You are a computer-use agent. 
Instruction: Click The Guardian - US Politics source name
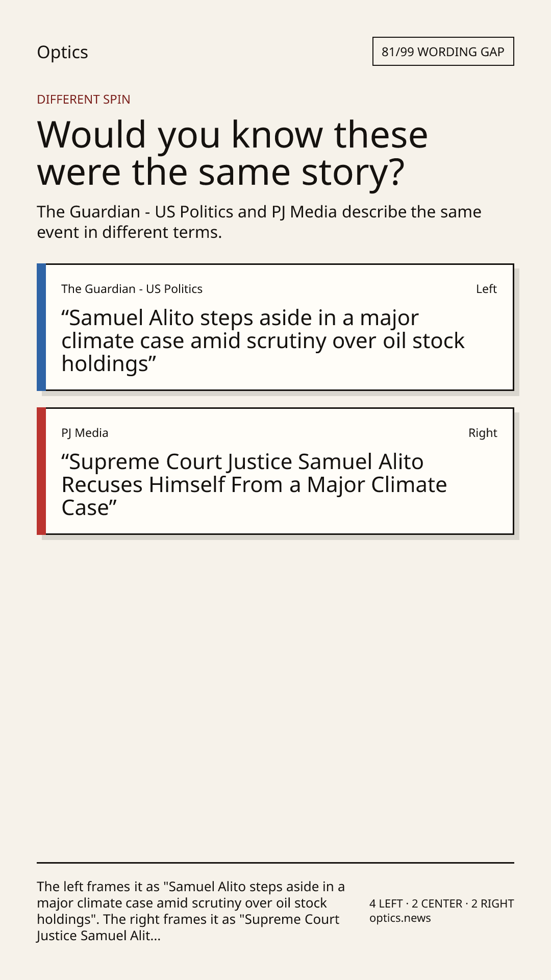click(x=132, y=289)
